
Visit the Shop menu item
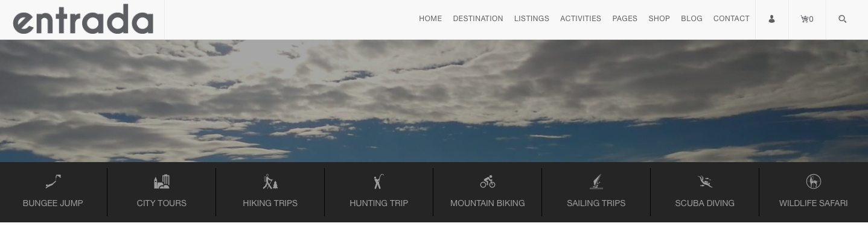[659, 19]
